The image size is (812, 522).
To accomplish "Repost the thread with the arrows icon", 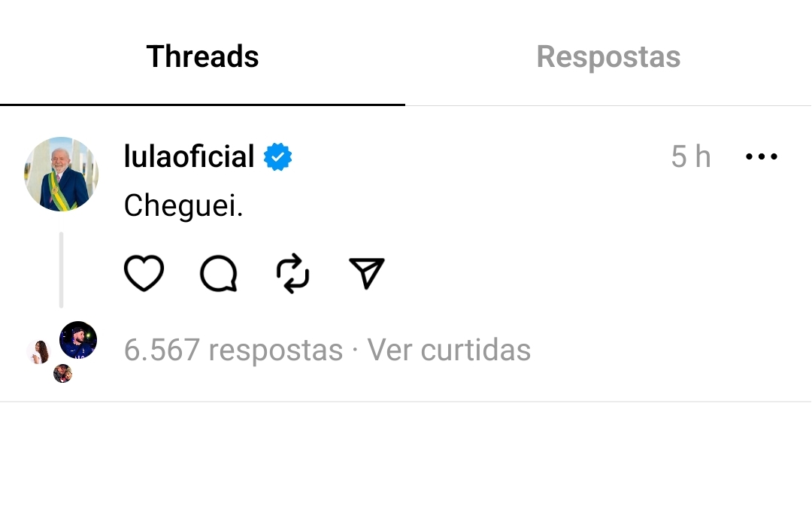I will click(292, 273).
